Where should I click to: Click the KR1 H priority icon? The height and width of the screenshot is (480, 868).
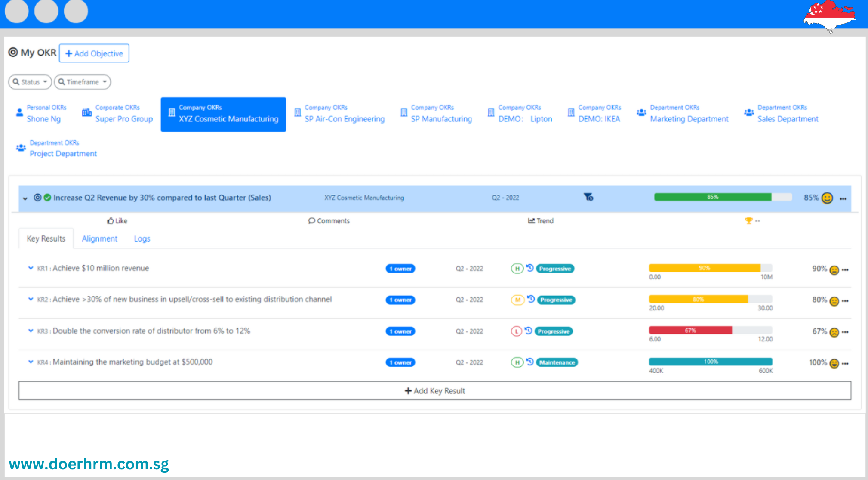coord(517,269)
